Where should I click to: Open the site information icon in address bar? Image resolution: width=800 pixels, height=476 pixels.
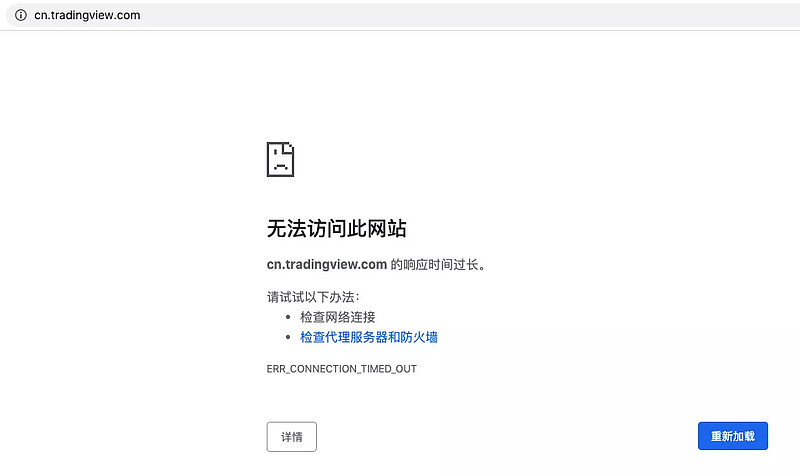click(20, 15)
